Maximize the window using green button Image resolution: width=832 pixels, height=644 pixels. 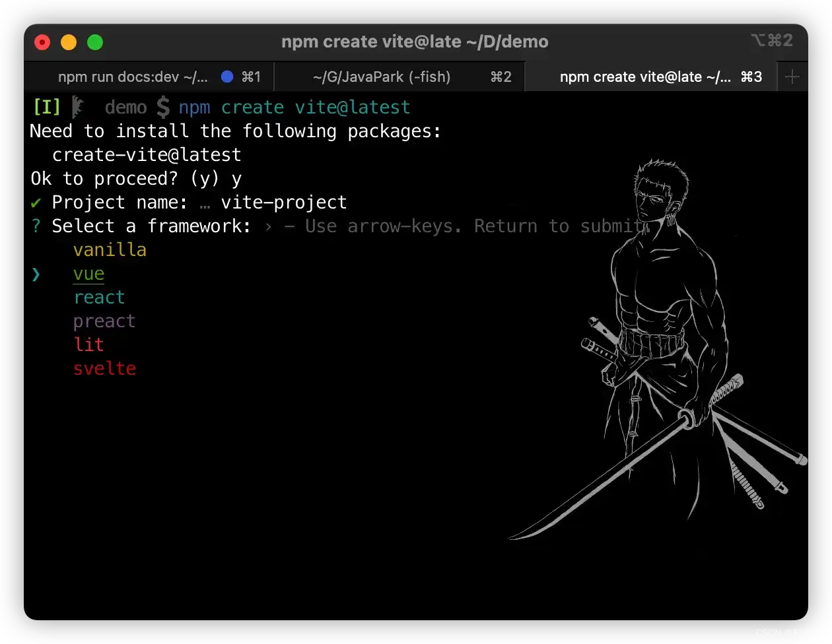click(x=95, y=42)
